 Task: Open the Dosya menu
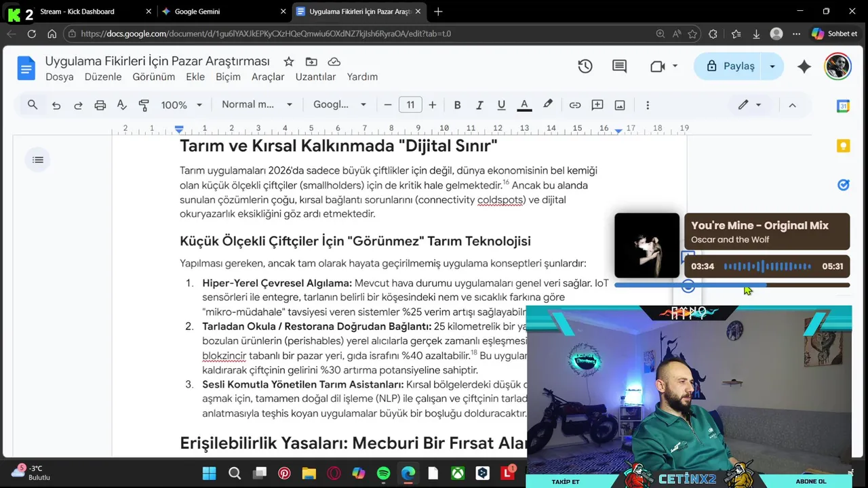(59, 77)
